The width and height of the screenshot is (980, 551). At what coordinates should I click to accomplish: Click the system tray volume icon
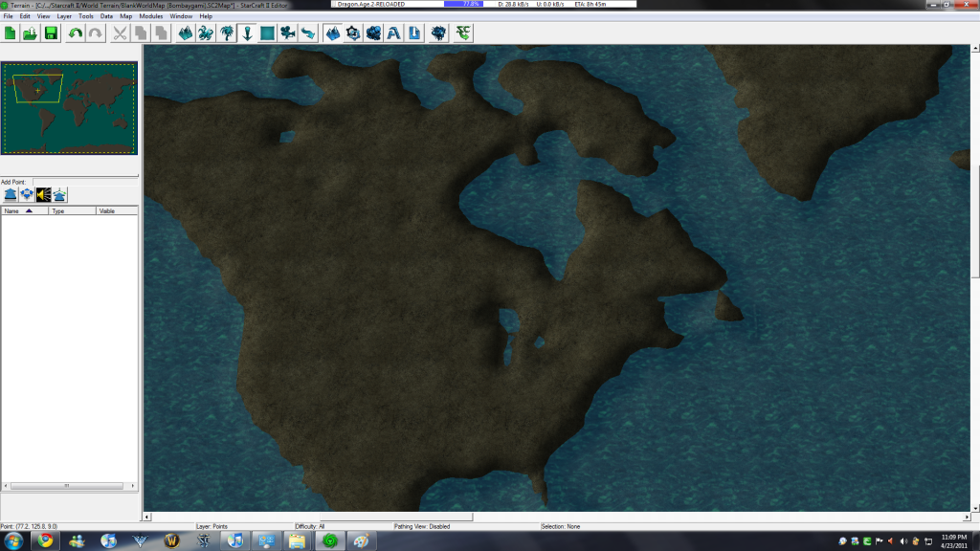pos(903,541)
